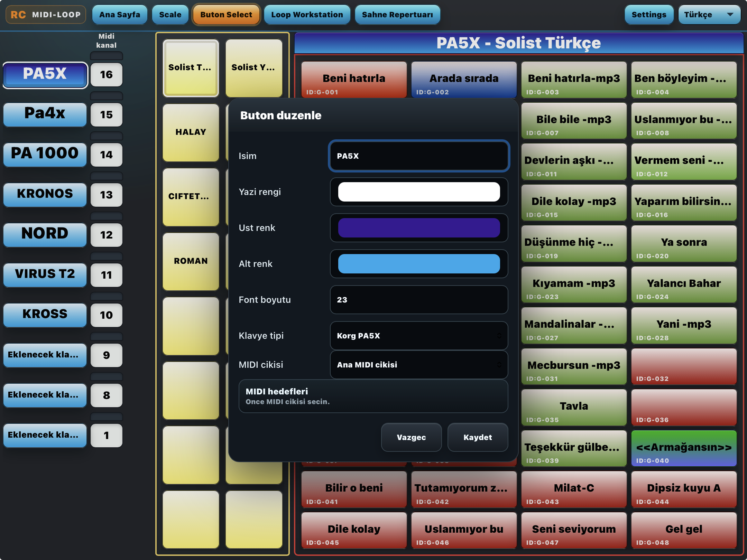Select the PA5X keyboard button
747x560 pixels.
click(x=45, y=75)
